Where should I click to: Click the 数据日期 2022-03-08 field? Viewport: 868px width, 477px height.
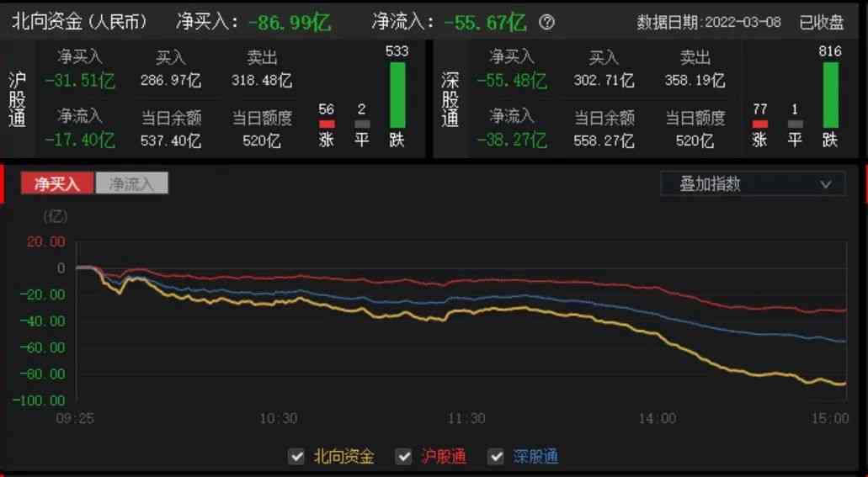click(x=710, y=23)
